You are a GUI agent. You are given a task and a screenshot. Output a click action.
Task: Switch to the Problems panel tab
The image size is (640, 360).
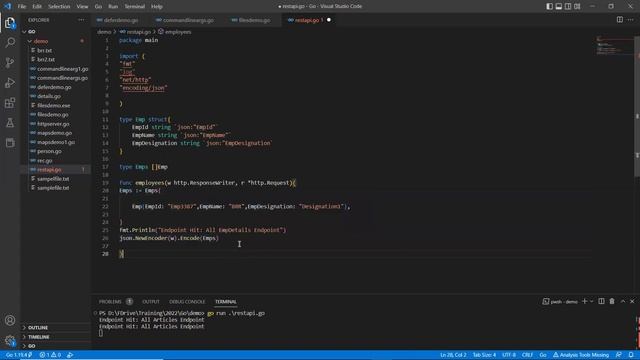[x=110, y=302]
